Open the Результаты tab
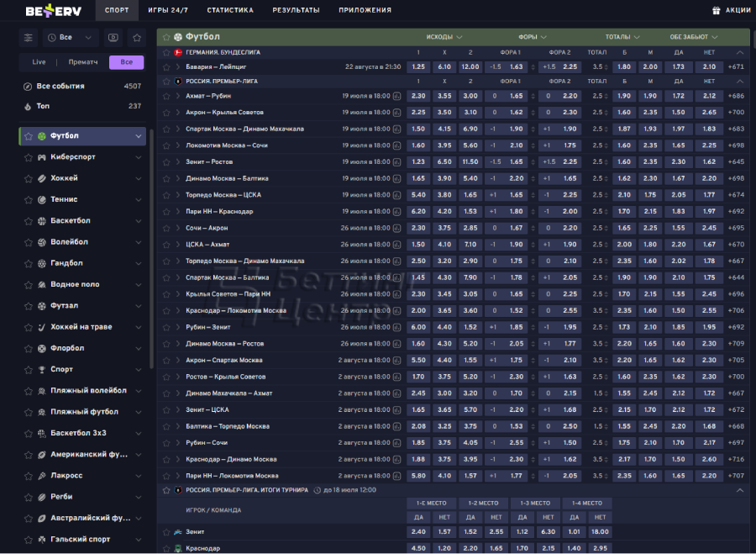The image size is (756, 554). coord(296,10)
